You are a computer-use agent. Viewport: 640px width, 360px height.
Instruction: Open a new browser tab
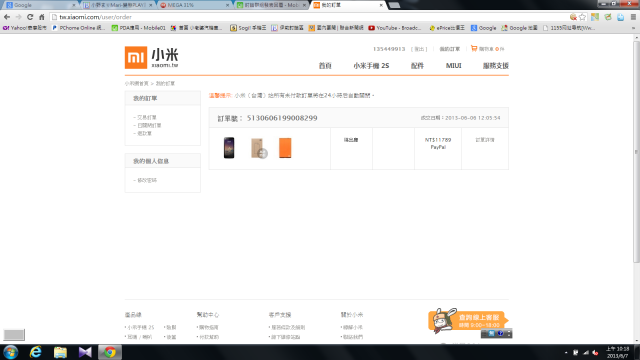(394, 5)
